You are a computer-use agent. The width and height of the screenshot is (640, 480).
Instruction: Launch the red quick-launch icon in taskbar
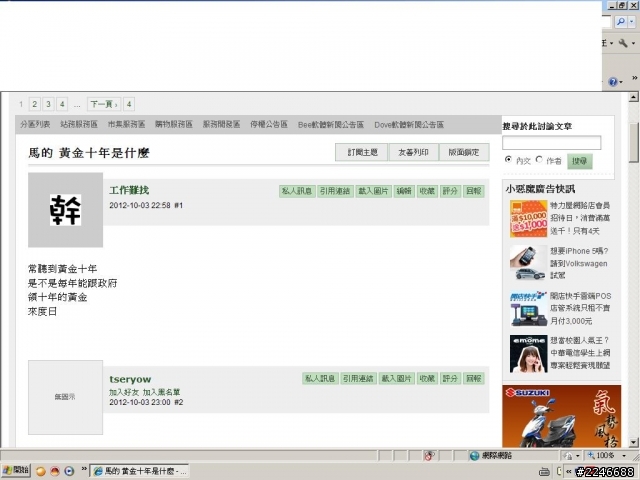55,471
